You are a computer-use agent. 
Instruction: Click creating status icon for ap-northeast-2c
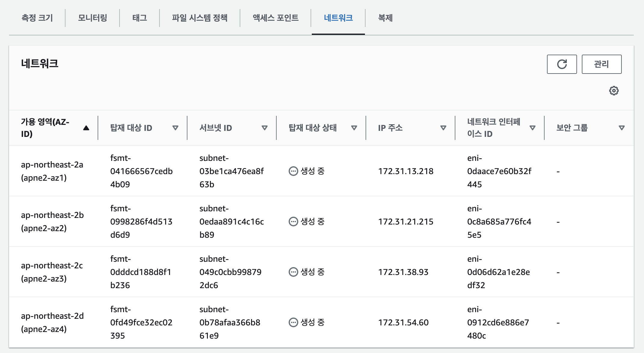pyautogui.click(x=293, y=272)
